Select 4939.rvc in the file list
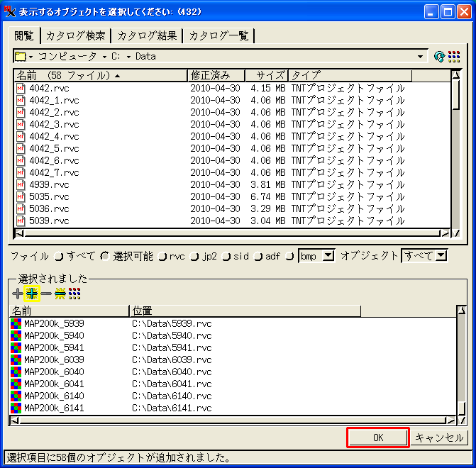The height and width of the screenshot is (468, 476). point(49,184)
